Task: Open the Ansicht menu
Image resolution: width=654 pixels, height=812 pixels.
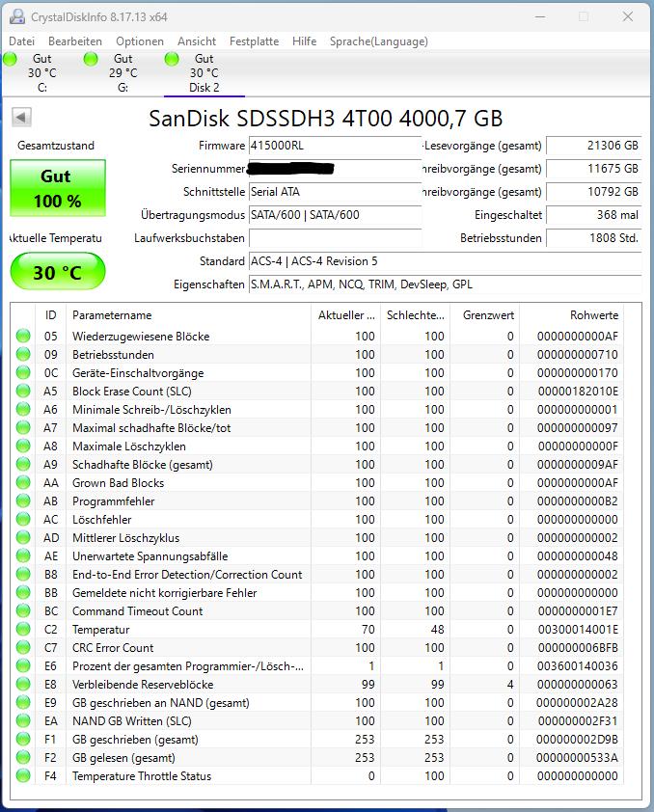Action: point(197,41)
